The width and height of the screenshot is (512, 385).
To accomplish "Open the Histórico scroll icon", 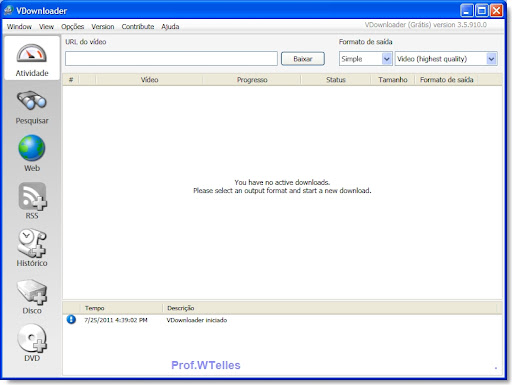I will pyautogui.click(x=32, y=243).
